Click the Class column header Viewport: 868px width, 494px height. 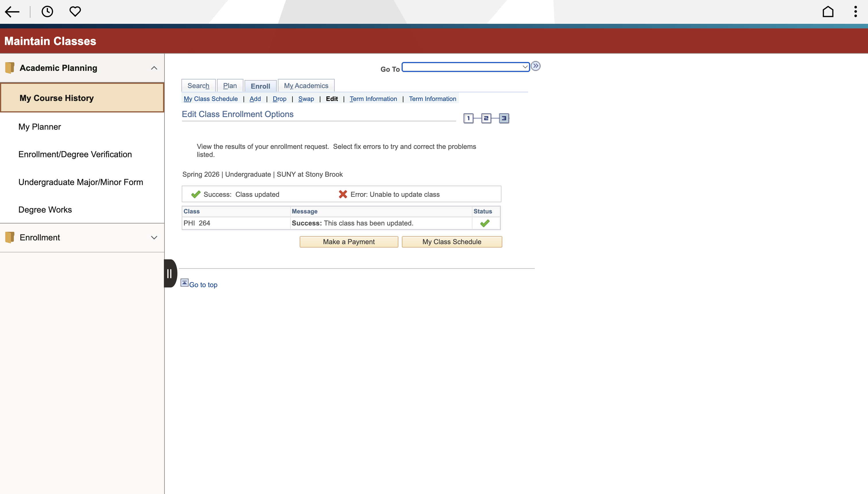coord(191,211)
